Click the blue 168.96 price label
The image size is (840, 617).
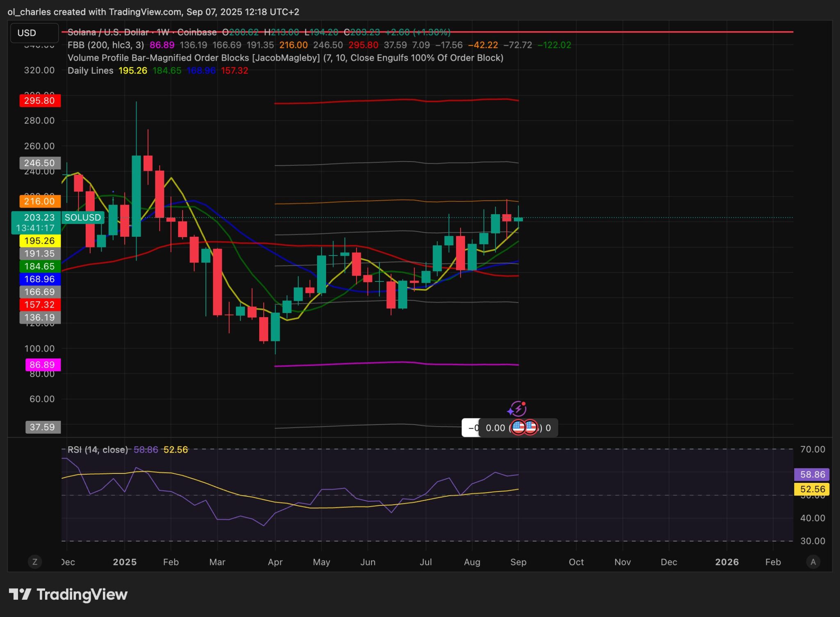coord(40,279)
